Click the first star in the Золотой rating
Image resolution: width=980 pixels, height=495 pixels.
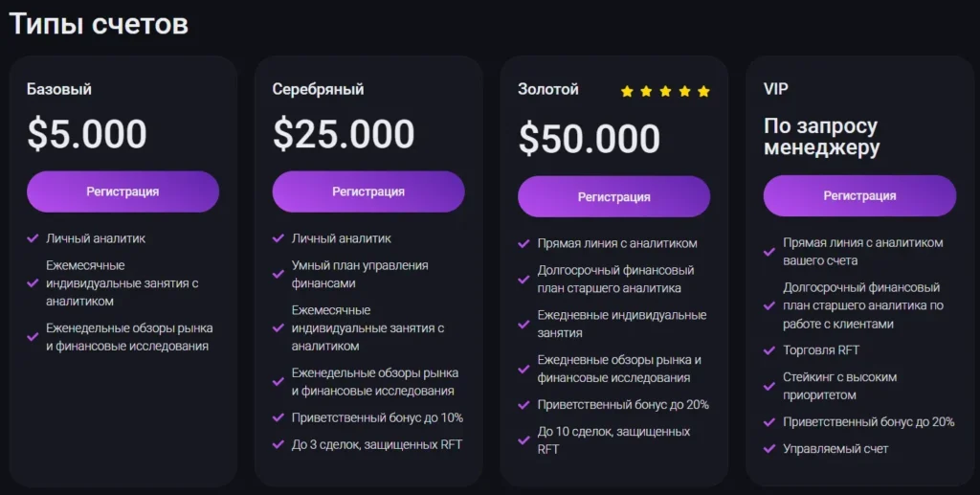[627, 92]
